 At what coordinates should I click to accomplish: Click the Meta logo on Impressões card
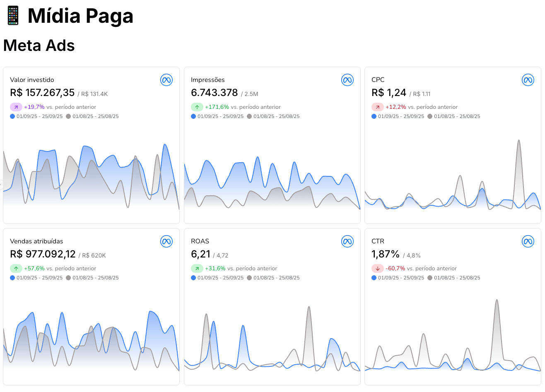[x=347, y=80]
